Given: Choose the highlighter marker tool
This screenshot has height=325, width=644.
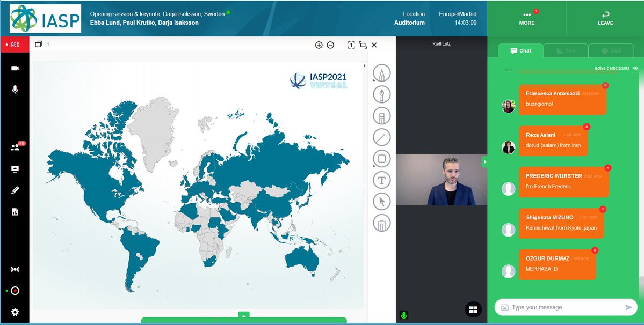Looking at the screenshot, I should (x=381, y=116).
